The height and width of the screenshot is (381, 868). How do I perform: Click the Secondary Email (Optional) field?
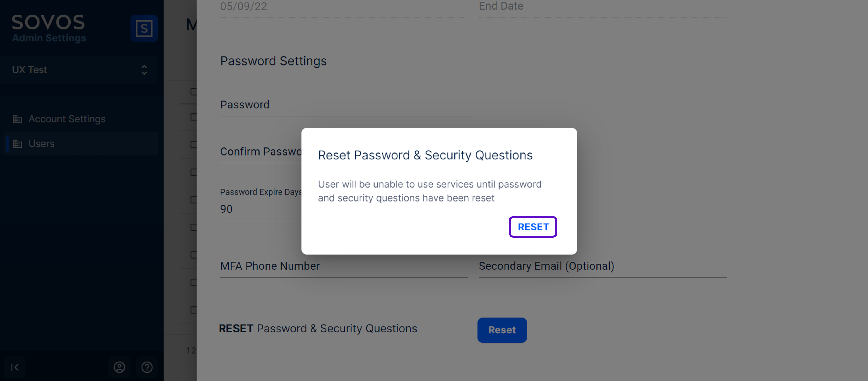[602, 266]
